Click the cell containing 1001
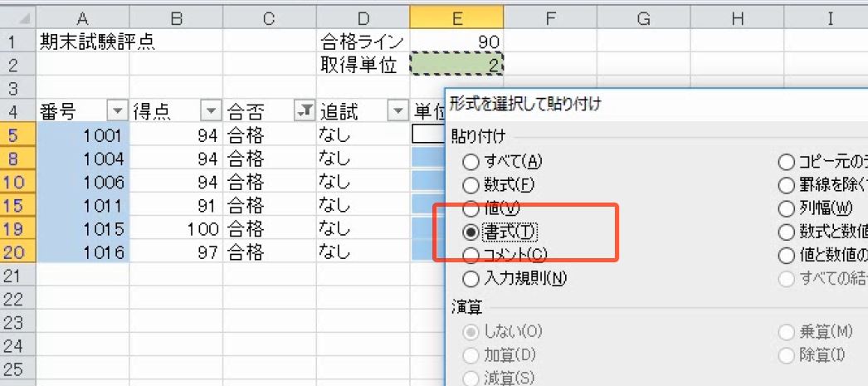 point(82,135)
